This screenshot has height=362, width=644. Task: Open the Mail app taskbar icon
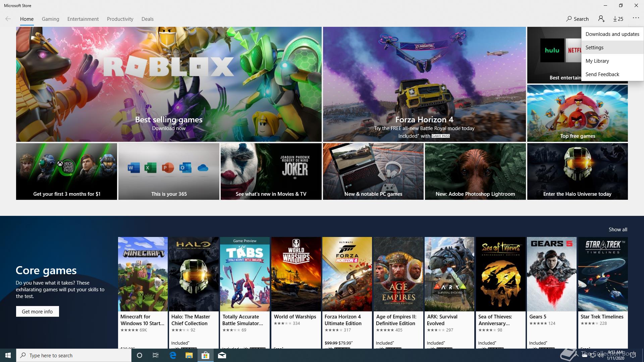[x=222, y=355]
